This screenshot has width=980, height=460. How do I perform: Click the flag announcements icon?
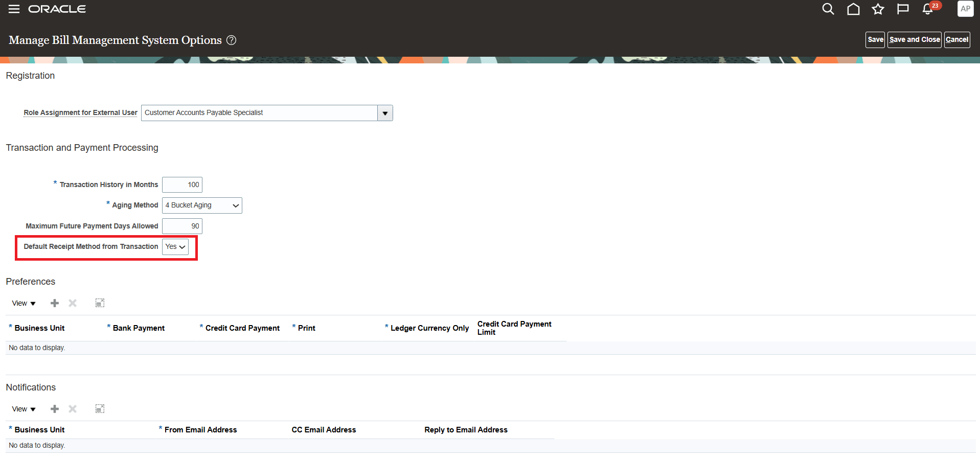point(902,9)
